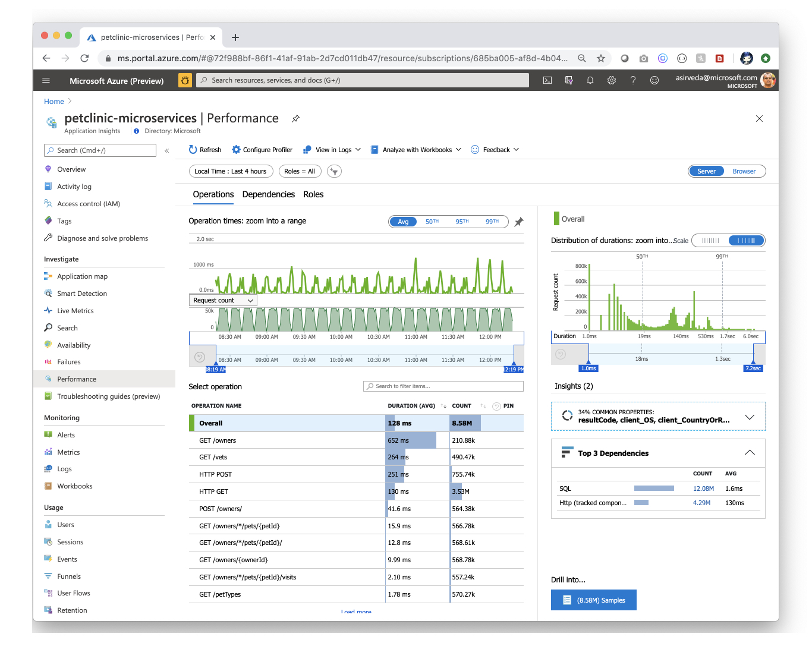Select the second duration scale option

[x=747, y=241]
